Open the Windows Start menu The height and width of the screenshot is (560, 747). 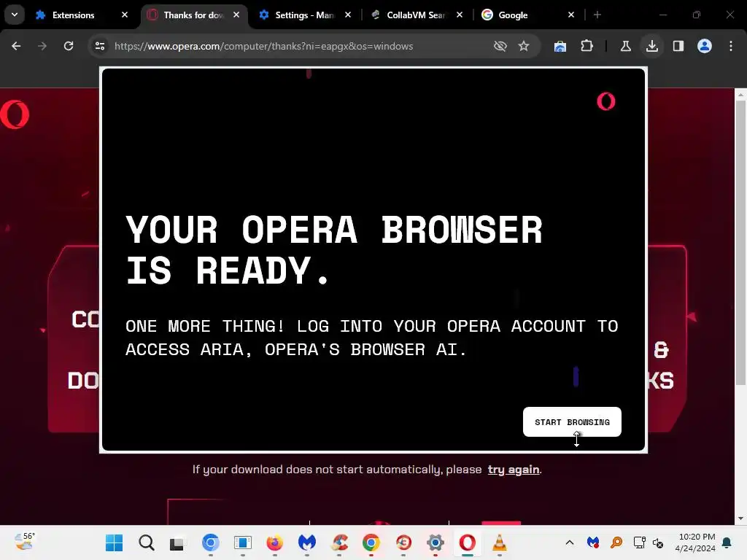click(114, 542)
